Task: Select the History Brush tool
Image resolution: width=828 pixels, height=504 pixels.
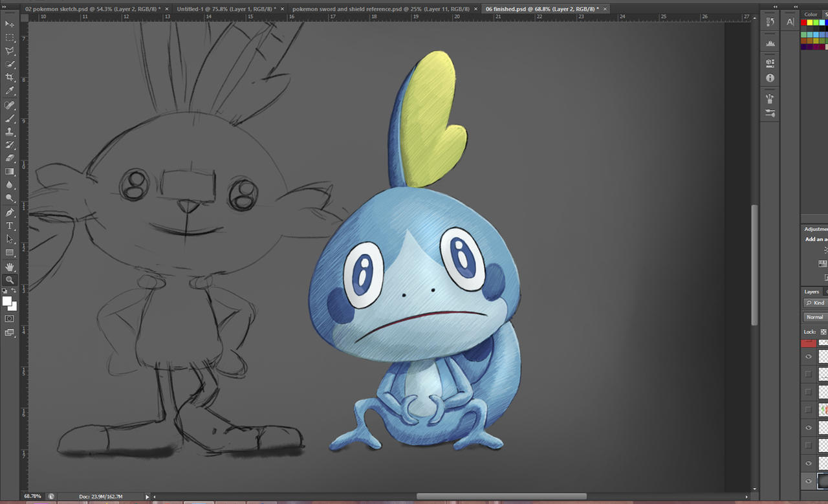Action: coord(10,145)
